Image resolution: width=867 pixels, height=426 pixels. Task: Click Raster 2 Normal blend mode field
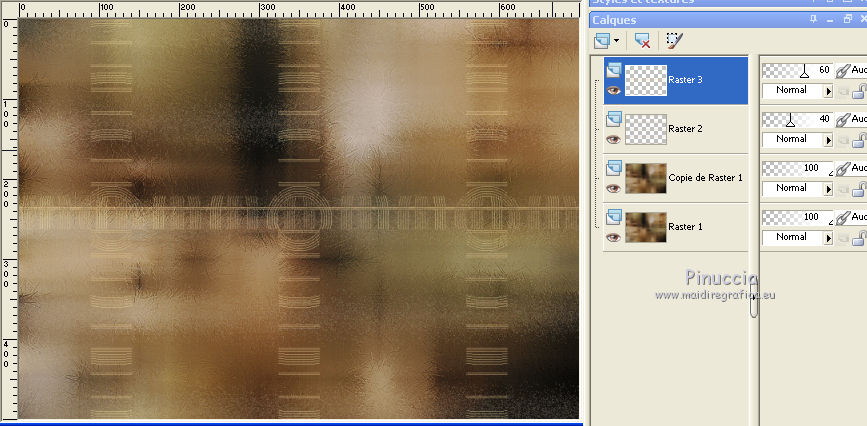click(x=793, y=140)
